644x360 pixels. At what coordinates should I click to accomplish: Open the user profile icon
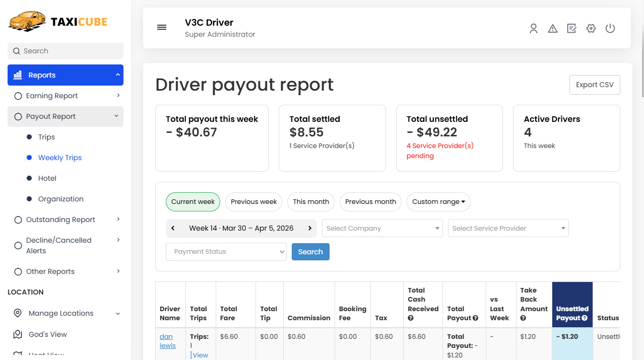click(x=534, y=28)
